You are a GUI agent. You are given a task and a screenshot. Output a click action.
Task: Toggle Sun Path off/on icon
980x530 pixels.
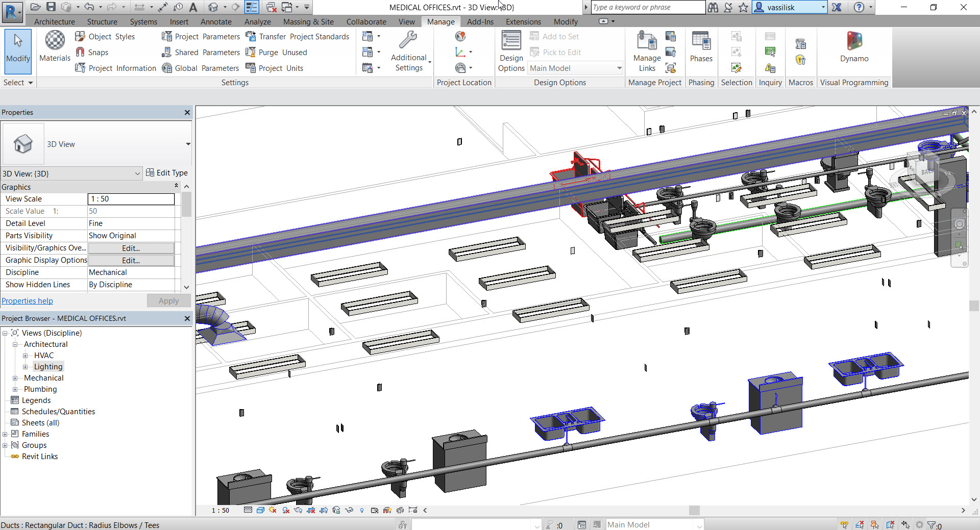coord(273,510)
